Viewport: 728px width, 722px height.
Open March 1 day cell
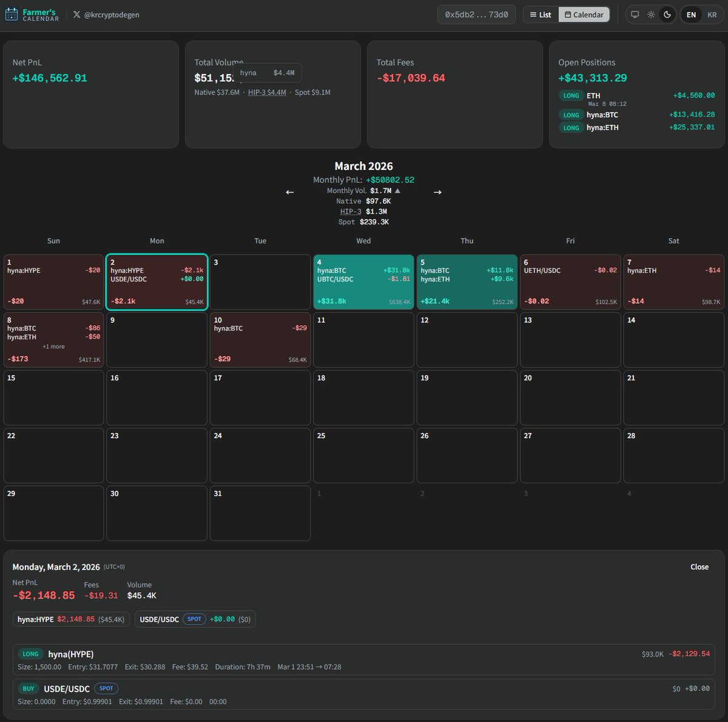point(54,282)
